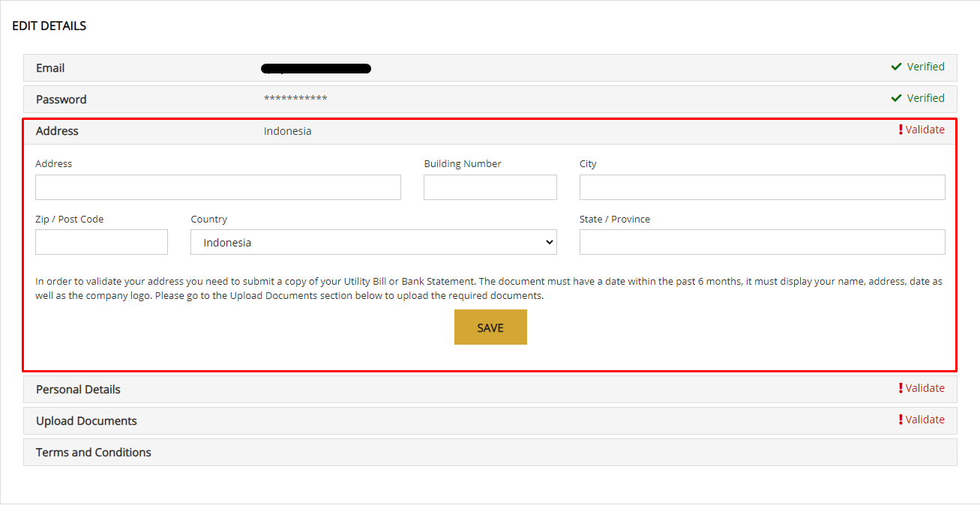Screen dimensions: 980x505
Task: Open the Country dropdown showing Indonesia
Action: point(373,241)
